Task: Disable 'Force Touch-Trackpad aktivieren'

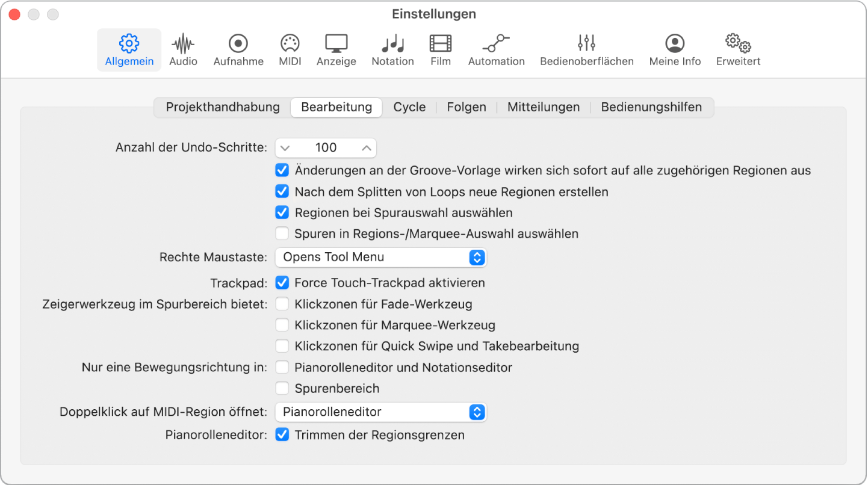Action: point(282,282)
